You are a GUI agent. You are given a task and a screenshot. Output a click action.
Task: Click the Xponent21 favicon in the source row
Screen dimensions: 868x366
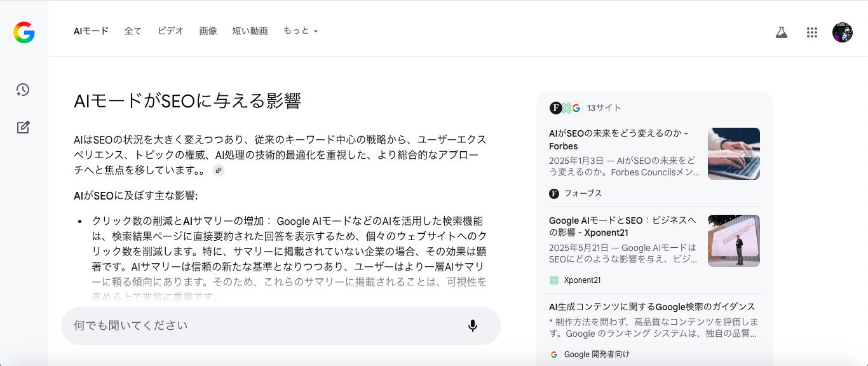coord(554,280)
